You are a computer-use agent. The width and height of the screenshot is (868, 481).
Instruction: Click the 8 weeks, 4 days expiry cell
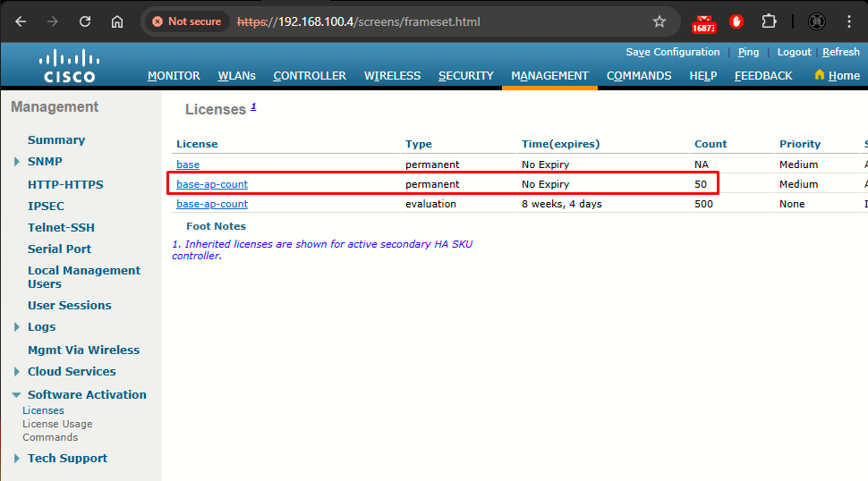pos(561,204)
